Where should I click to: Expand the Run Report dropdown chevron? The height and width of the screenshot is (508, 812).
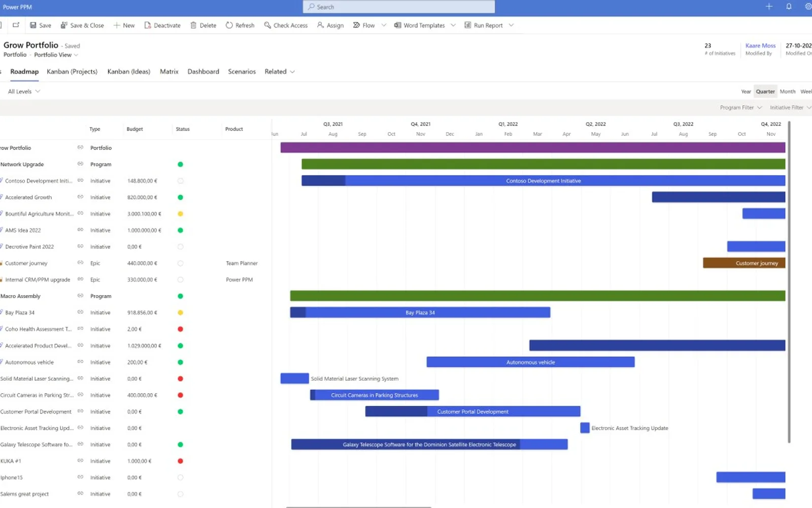point(511,25)
